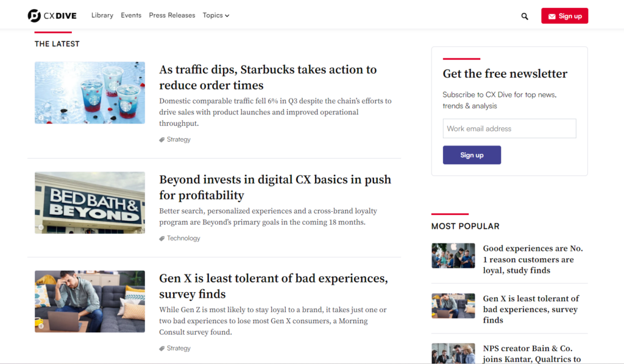
Task: Click Most Popular NPS creator thumbnail
Action: [x=453, y=353]
